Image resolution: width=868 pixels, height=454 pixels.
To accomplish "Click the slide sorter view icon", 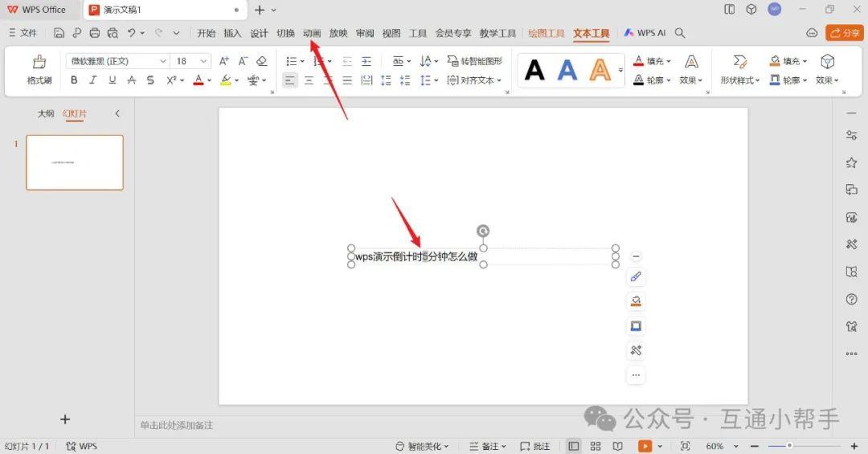I will click(596, 446).
